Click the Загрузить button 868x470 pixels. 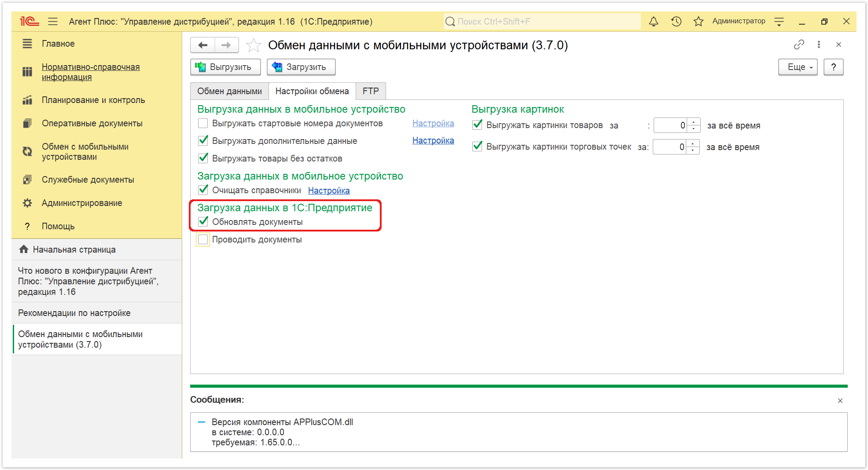[x=301, y=67]
